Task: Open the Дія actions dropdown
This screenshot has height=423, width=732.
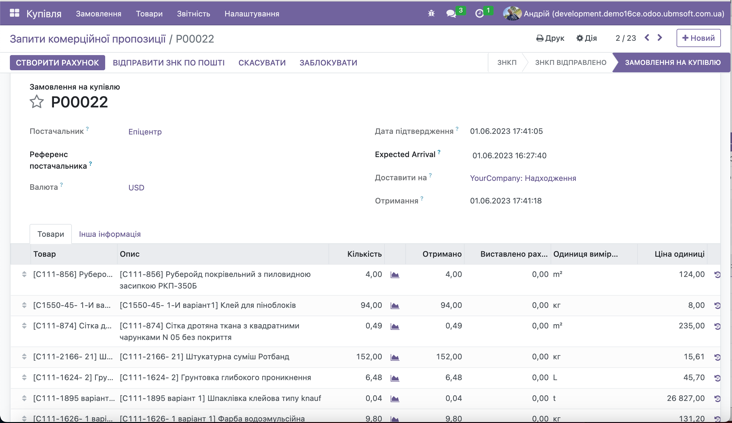Action: point(587,38)
